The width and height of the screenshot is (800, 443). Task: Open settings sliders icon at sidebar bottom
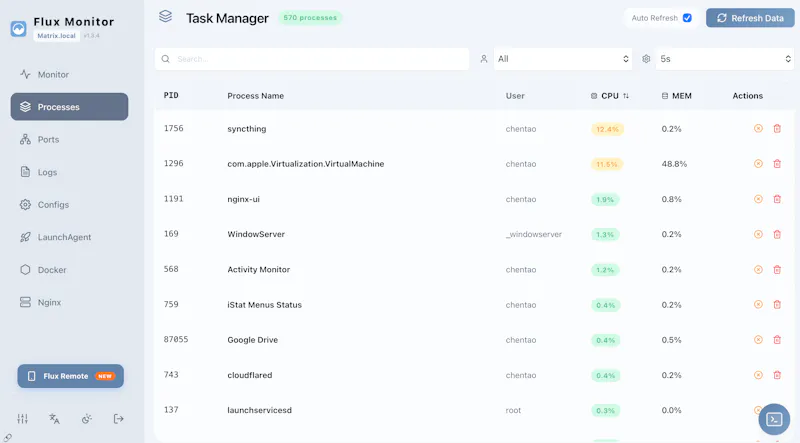(22, 419)
